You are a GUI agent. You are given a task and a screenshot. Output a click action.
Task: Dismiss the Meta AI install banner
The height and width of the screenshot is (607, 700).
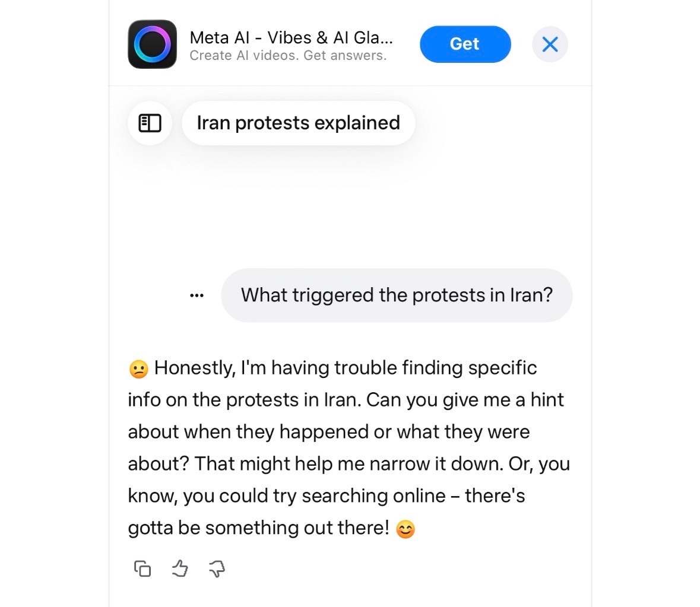550,44
